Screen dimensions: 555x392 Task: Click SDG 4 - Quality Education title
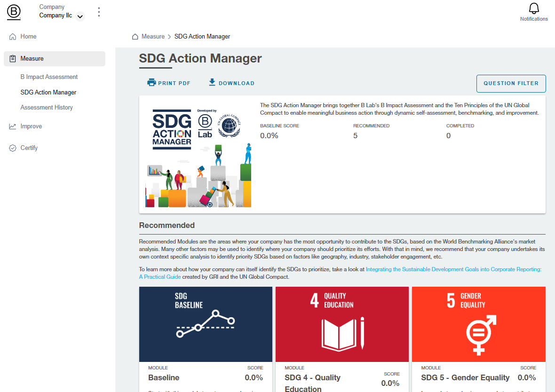coord(312,383)
